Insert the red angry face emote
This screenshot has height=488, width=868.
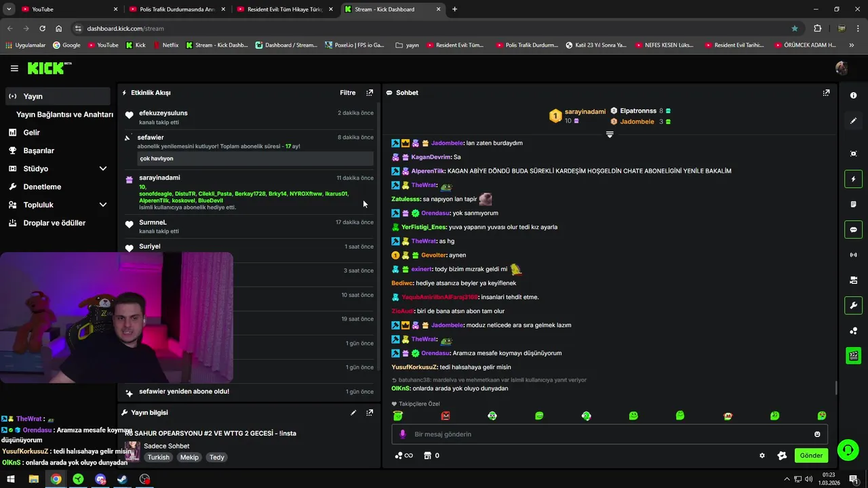click(x=446, y=415)
